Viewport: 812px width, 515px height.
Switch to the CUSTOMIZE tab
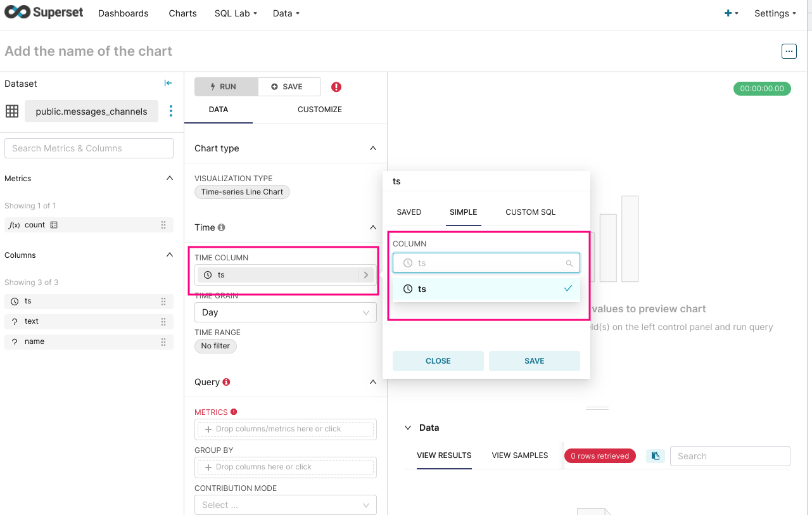[320, 109]
